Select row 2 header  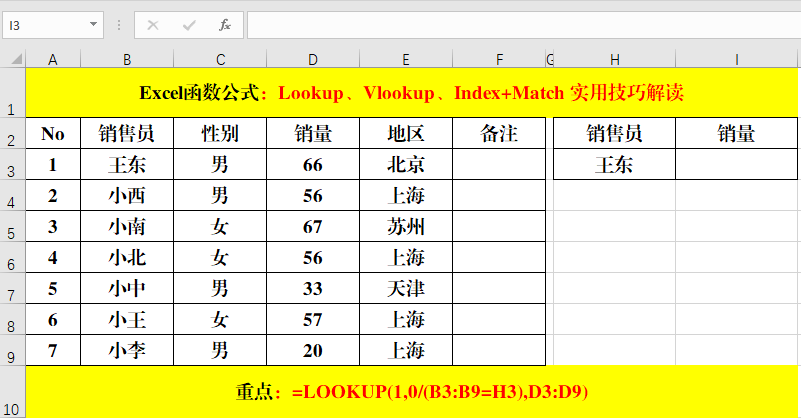(x=12, y=133)
